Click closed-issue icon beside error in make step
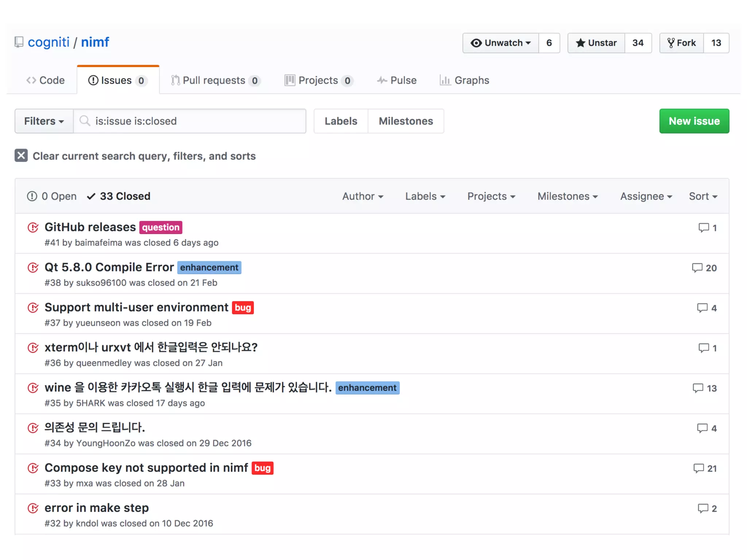Viewport: 747px width, 560px height. [x=33, y=508]
